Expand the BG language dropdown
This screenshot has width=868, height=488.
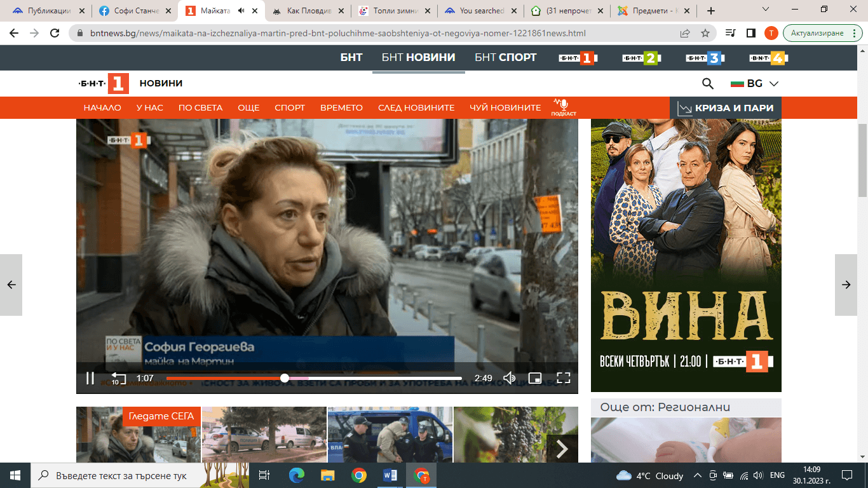[754, 83]
